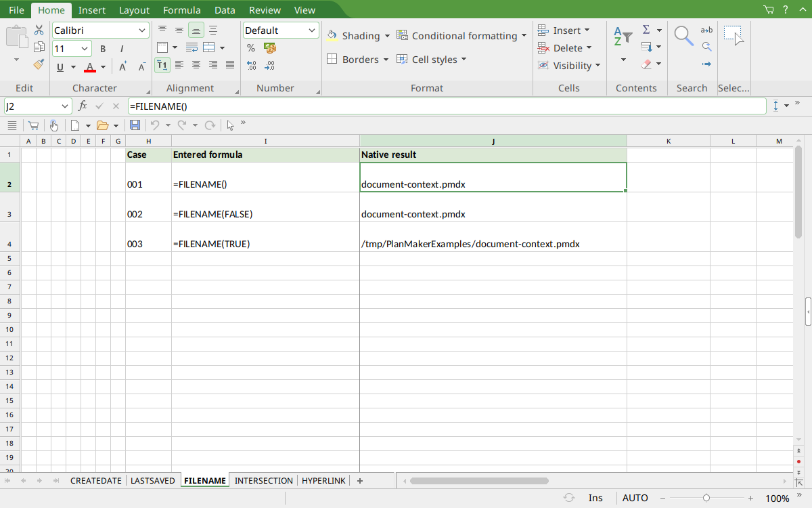812x508 pixels.
Task: Click the search again small magnifier
Action: point(706,47)
